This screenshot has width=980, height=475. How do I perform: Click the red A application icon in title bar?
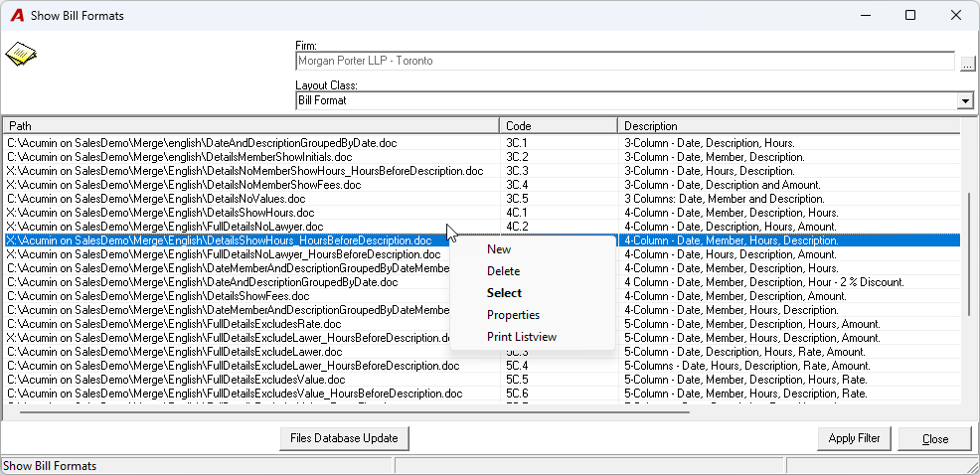click(x=18, y=16)
